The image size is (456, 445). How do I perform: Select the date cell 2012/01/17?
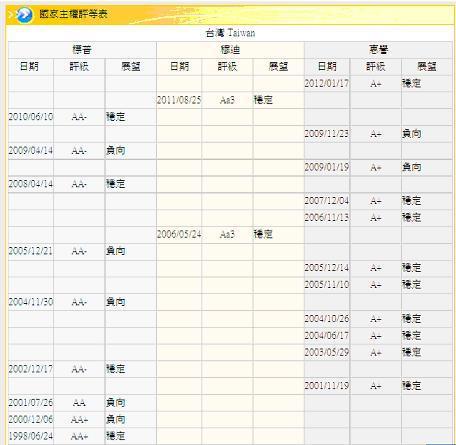click(327, 83)
